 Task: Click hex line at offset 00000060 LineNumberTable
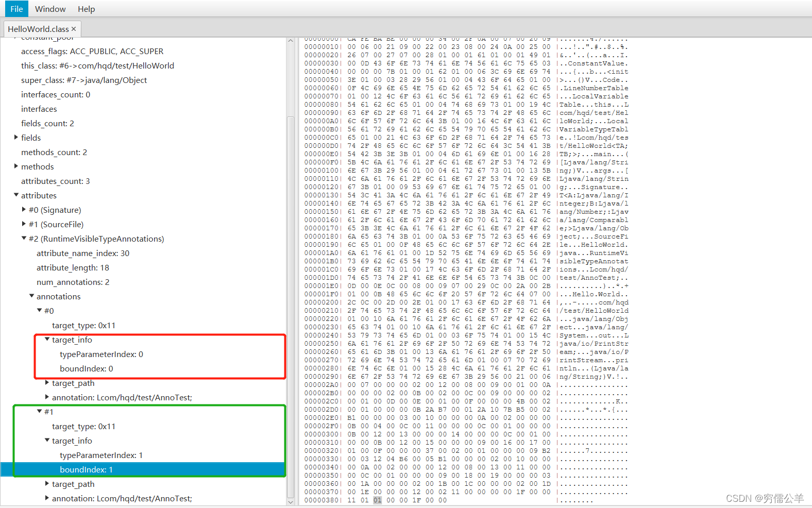(466, 88)
